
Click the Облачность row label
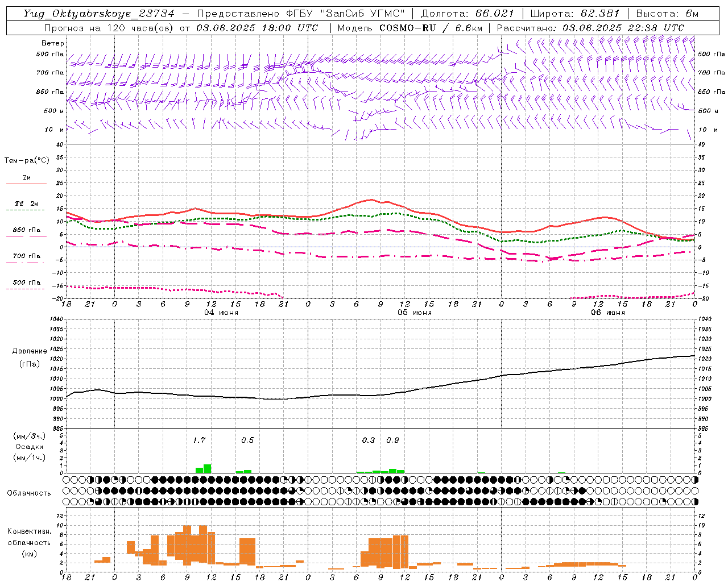(29, 493)
